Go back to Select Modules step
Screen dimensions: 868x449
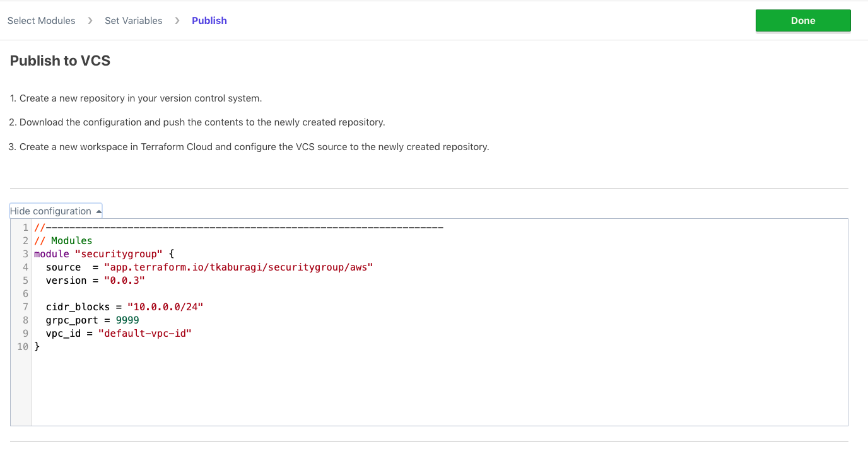(x=42, y=21)
